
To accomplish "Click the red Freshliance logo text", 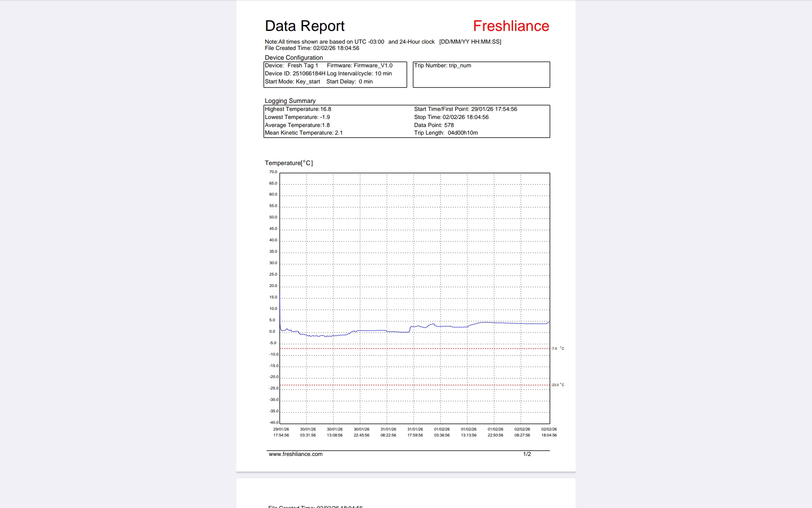I will pos(510,26).
